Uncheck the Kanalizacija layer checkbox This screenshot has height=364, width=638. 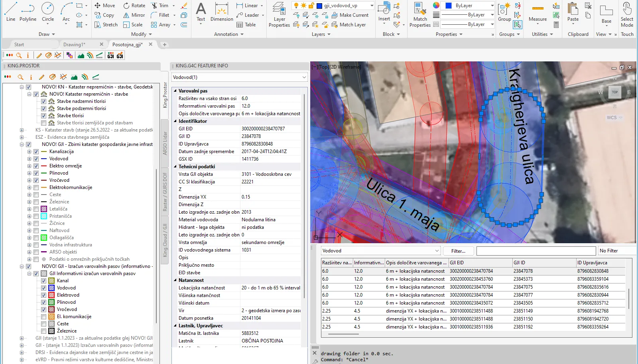pyautogui.click(x=36, y=152)
